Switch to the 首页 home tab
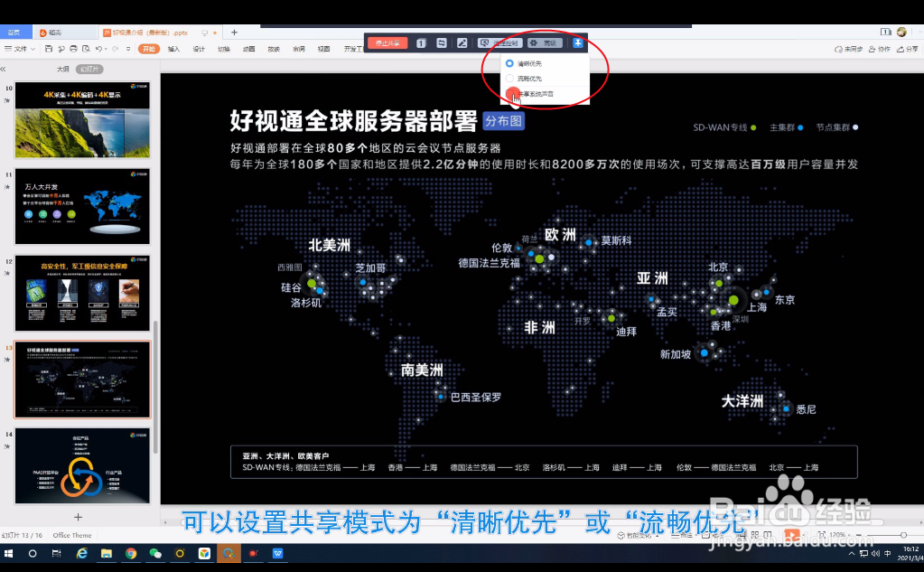This screenshot has width=924, height=572. click(14, 33)
